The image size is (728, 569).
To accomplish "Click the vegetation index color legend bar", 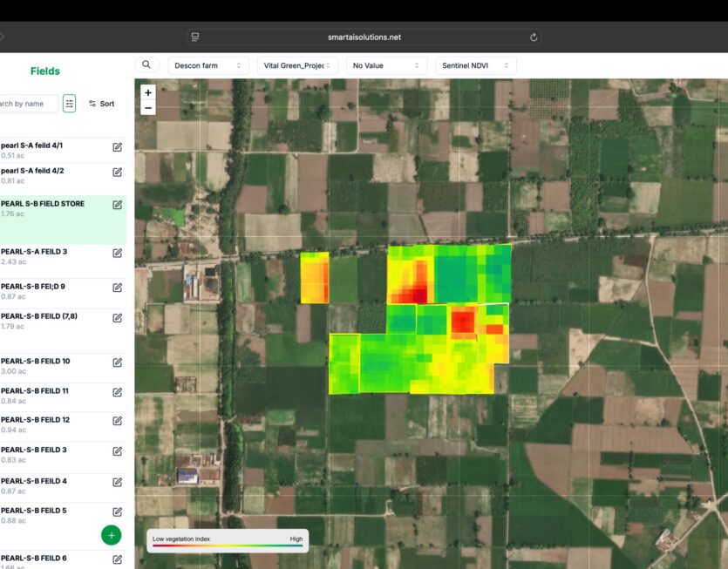I will coord(228,547).
